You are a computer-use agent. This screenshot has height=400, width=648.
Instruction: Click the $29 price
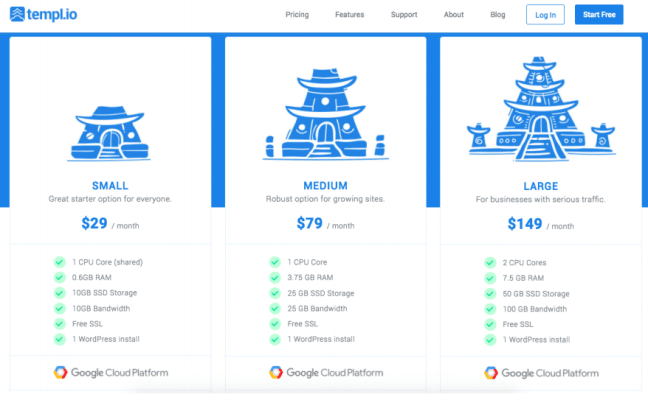94,223
